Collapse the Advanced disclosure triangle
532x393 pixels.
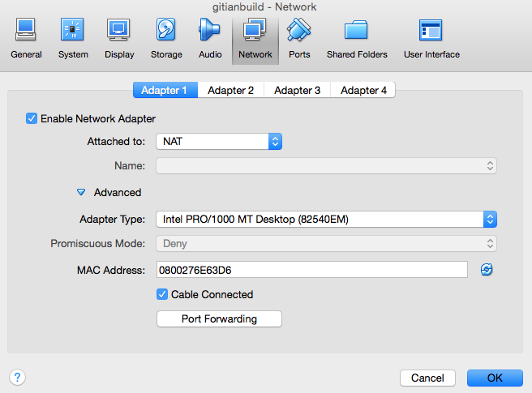(x=81, y=193)
